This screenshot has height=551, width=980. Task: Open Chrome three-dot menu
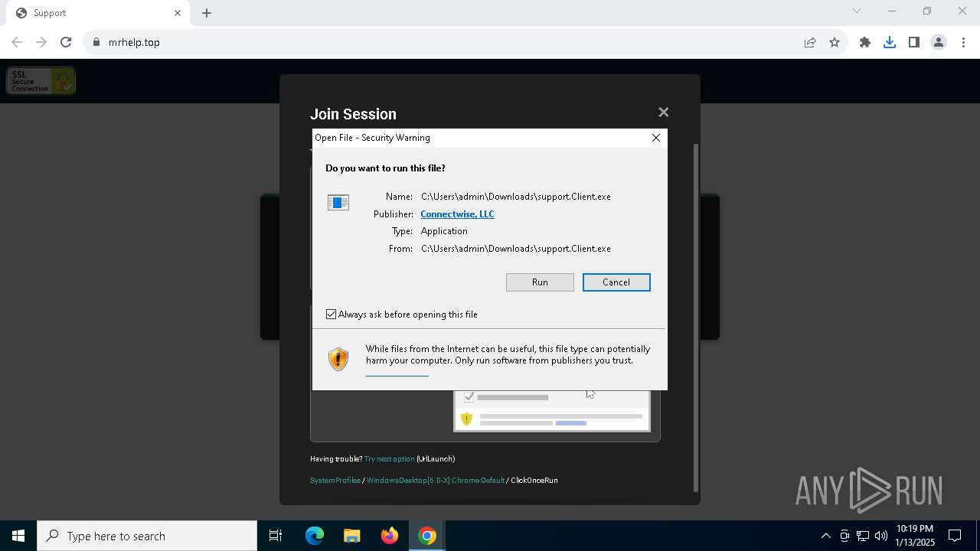pyautogui.click(x=963, y=42)
